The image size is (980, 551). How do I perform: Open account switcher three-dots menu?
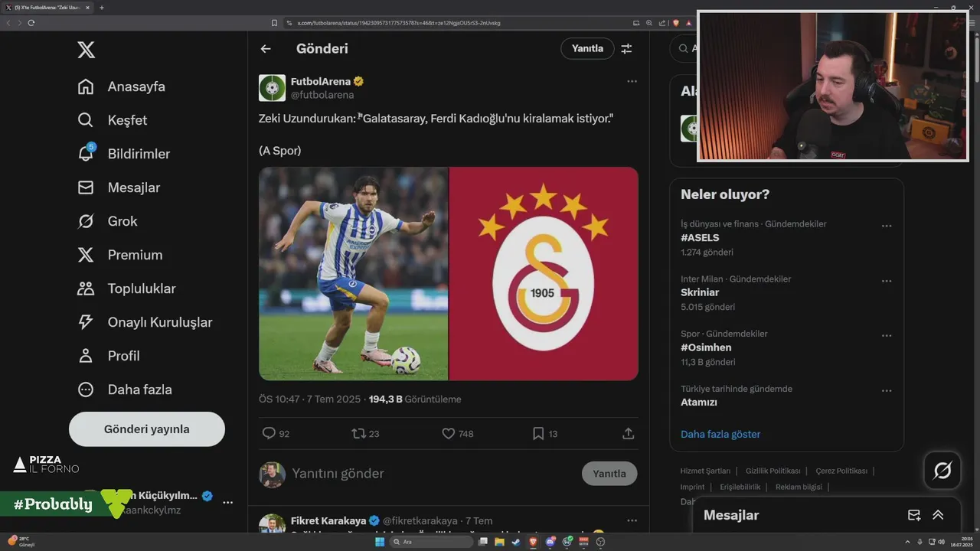pos(227,502)
